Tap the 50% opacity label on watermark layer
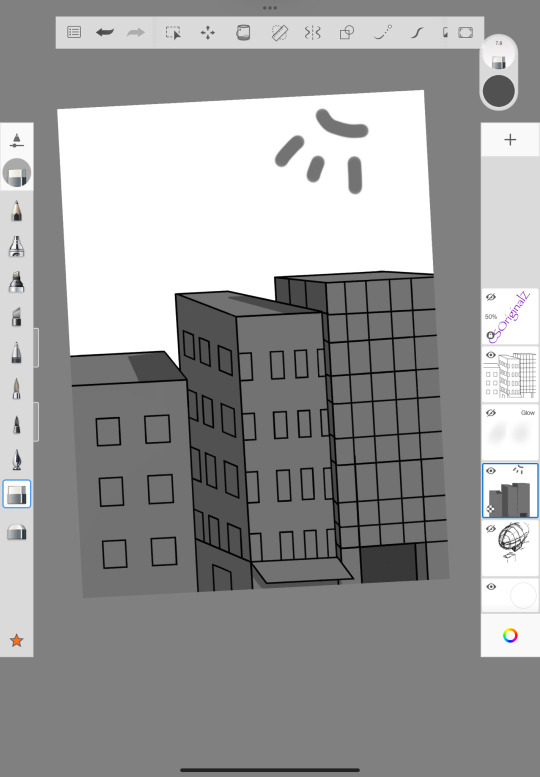The height and width of the screenshot is (777, 540). [x=491, y=317]
